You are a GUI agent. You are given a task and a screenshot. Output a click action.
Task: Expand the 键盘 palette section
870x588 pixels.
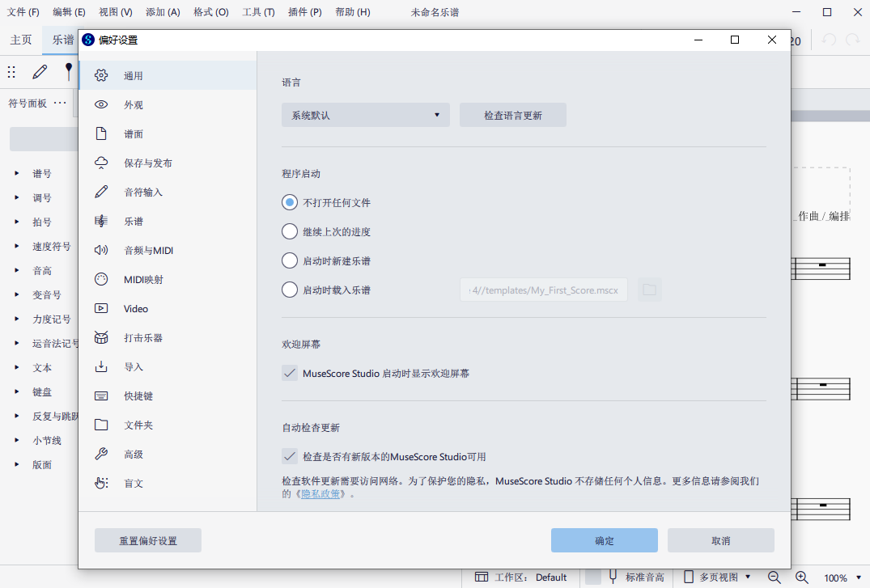pos(17,391)
